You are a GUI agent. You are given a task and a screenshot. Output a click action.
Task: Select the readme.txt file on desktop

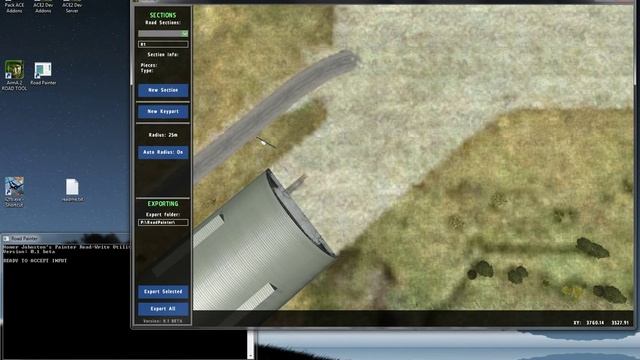pos(72,190)
